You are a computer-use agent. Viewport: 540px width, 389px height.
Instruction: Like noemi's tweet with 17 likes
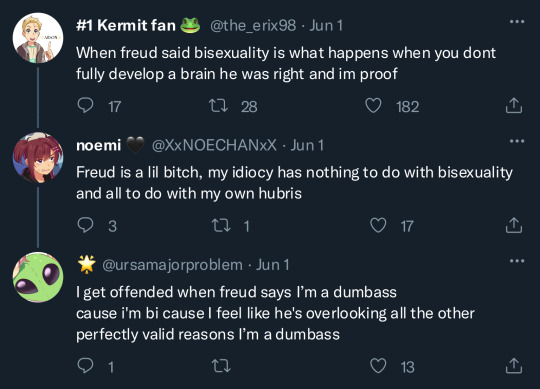tap(378, 225)
